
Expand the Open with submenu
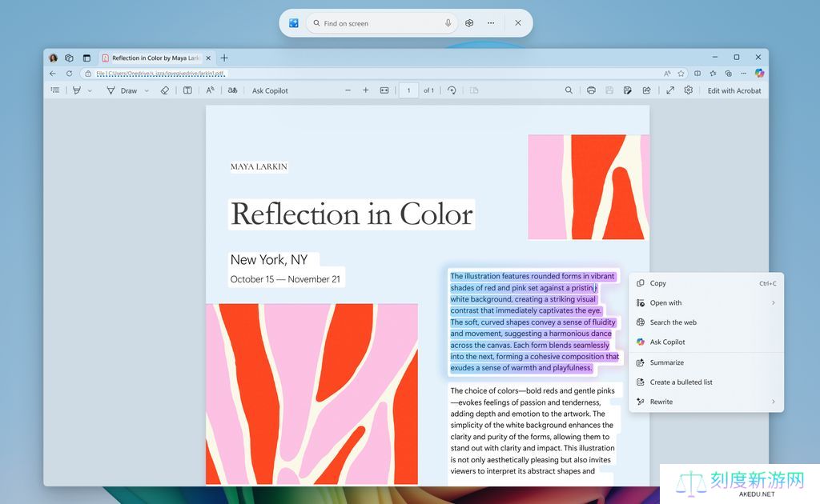(773, 303)
